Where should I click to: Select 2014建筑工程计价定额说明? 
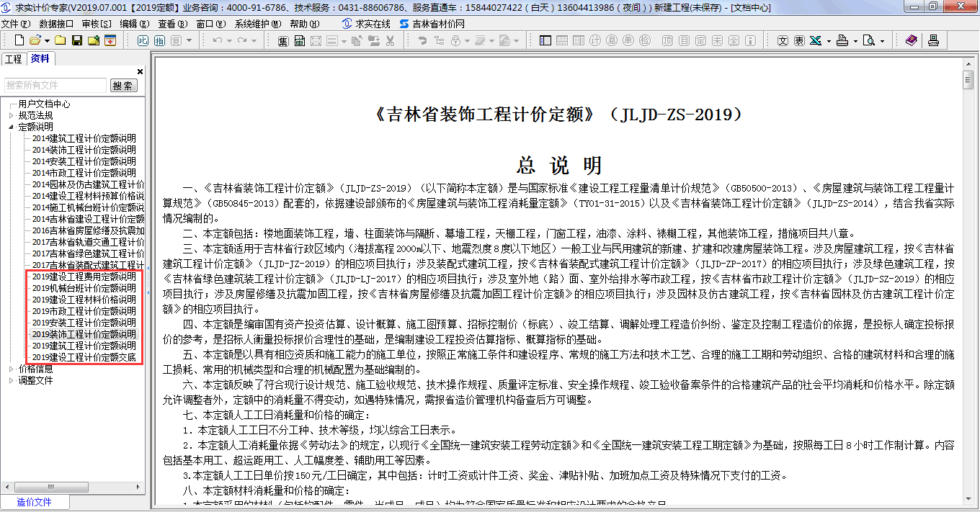coord(84,138)
